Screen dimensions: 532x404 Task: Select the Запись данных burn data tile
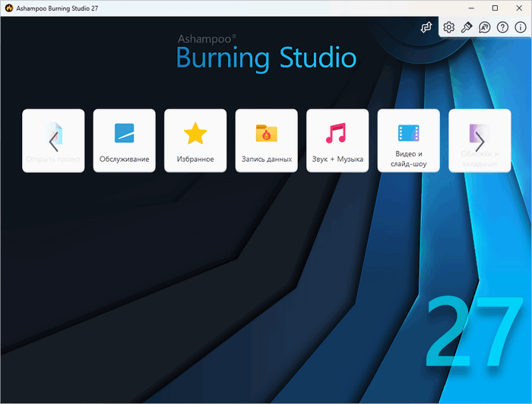(x=266, y=140)
